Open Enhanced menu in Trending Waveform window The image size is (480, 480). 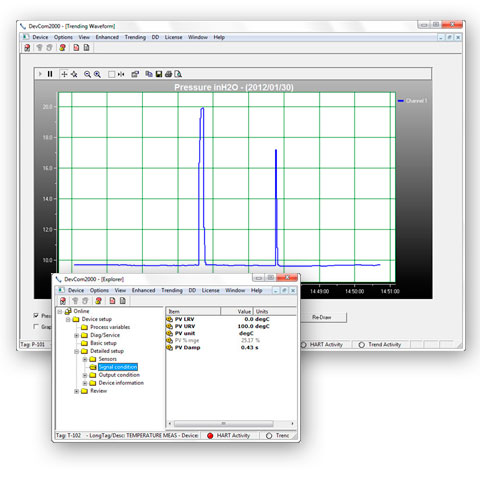[107, 37]
